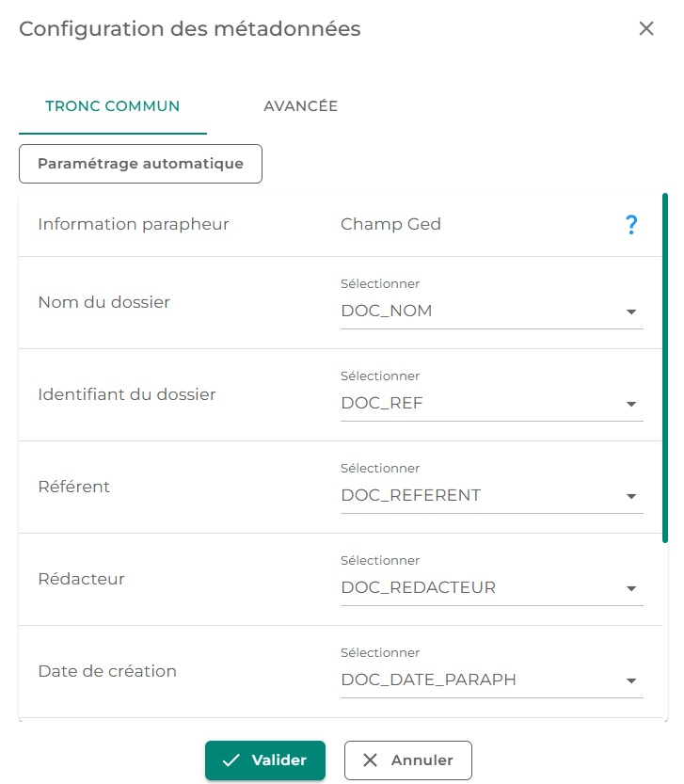
Task: Open the Référent field selector
Action: [x=480, y=496]
